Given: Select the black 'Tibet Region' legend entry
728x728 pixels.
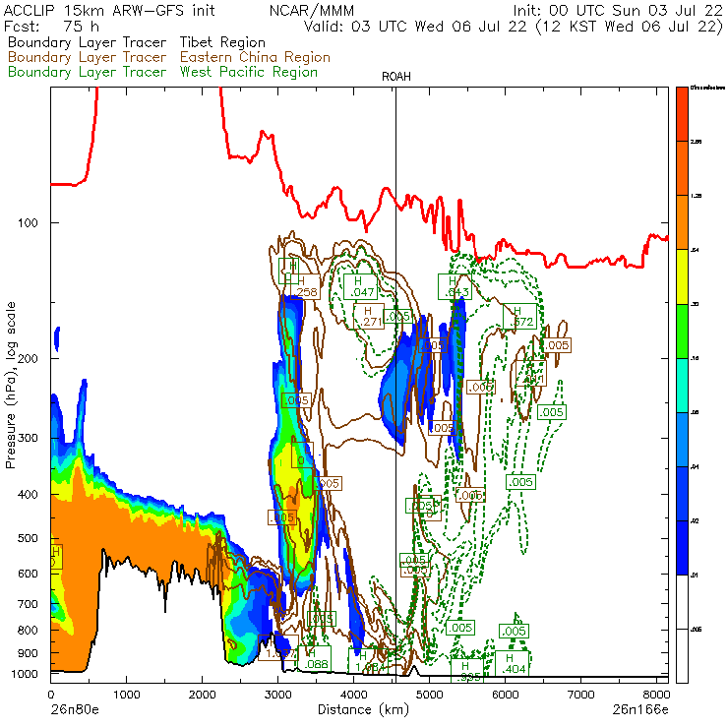Looking at the screenshot, I should tap(222, 42).
